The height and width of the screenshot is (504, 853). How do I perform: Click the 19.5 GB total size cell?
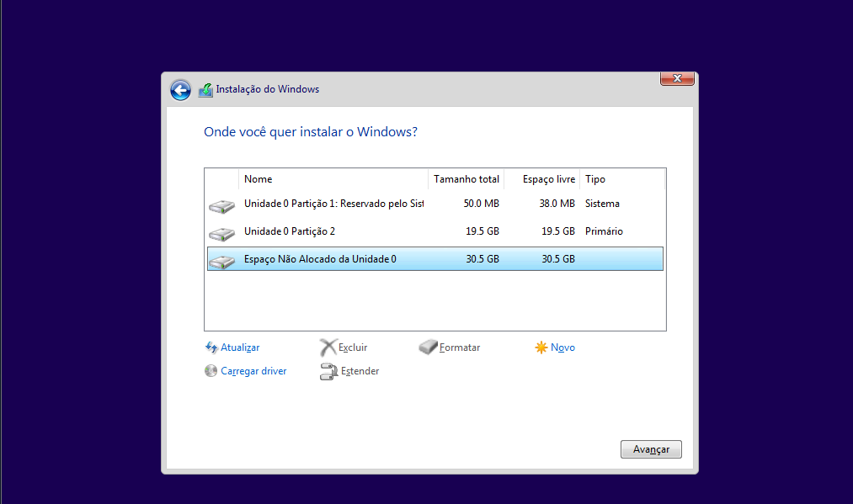[x=482, y=231]
